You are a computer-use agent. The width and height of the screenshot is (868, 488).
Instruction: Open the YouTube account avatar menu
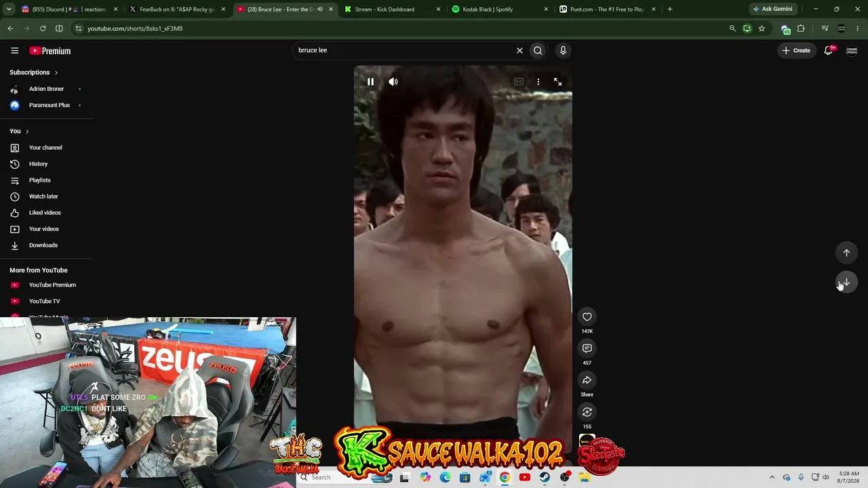[852, 50]
